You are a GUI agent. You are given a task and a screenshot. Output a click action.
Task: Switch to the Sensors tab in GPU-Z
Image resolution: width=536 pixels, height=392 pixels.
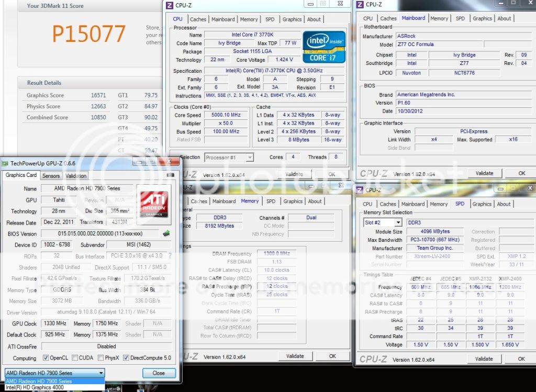[x=51, y=176]
